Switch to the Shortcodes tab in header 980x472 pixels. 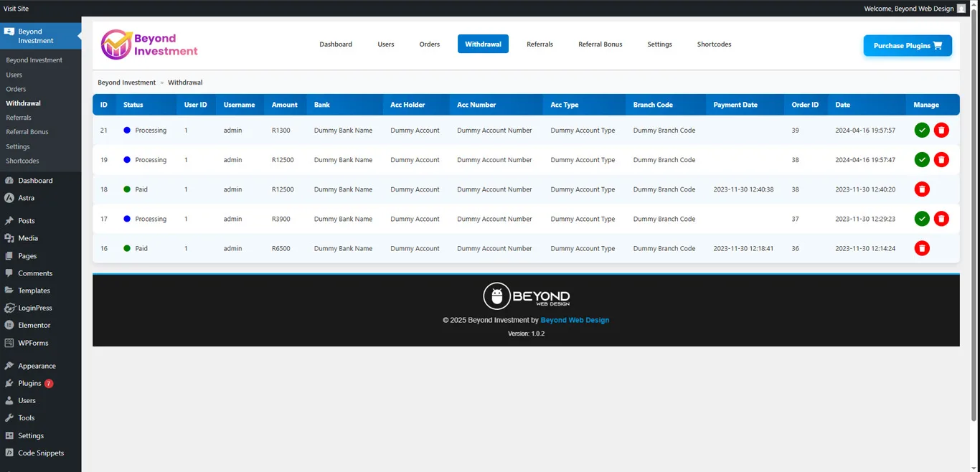(715, 44)
